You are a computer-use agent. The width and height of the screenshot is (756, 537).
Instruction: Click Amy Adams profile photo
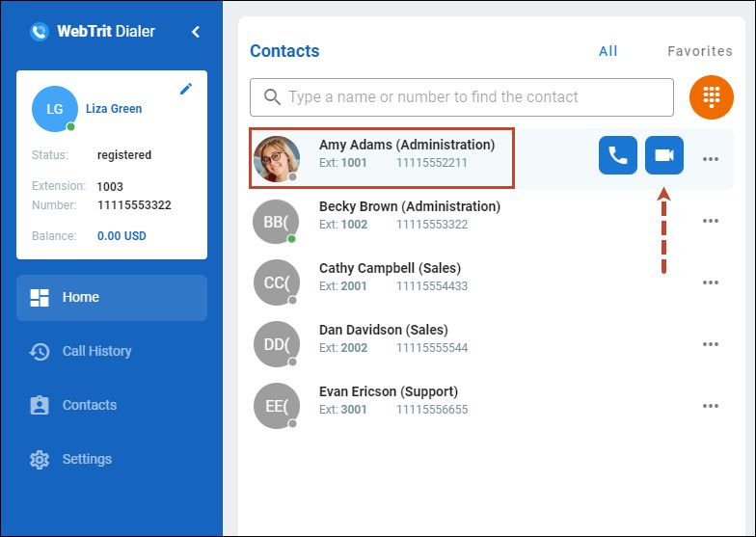click(277, 159)
